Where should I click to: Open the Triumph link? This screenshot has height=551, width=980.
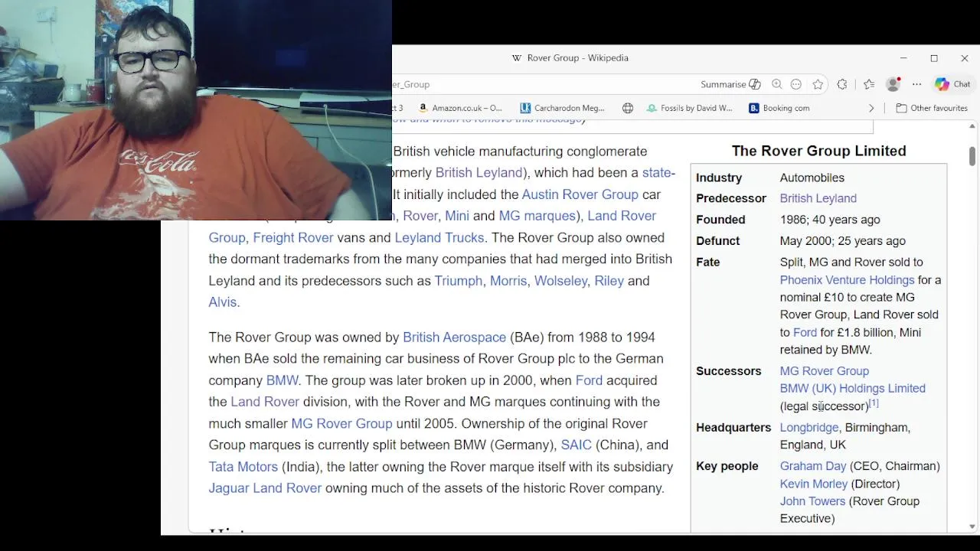tap(458, 281)
